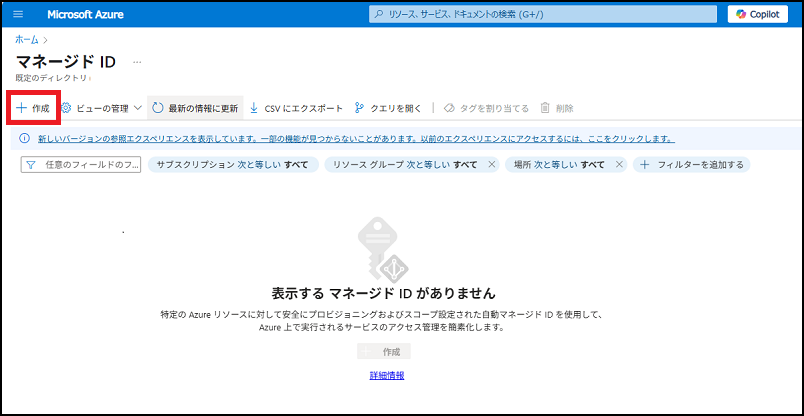
Task: Click the info circle icon in banner
Action: click(24, 138)
